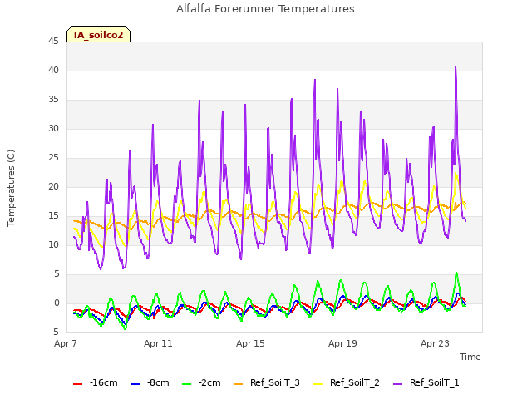Viewport: 532px width, 399px height.
Task: Click the highest green -2cm peak near 5
Action: (x=456, y=273)
